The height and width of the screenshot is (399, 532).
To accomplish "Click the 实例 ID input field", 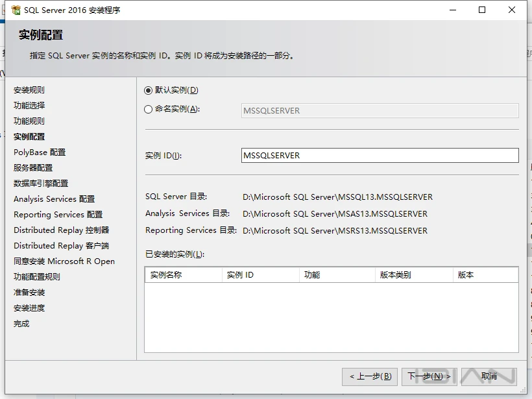I will [x=380, y=156].
